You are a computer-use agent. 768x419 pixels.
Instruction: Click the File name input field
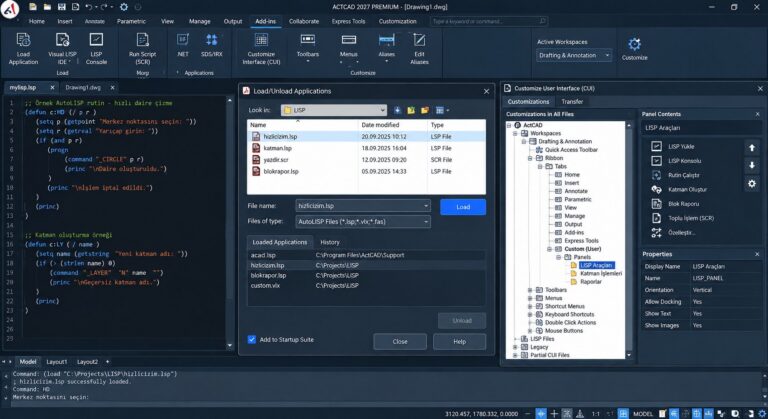click(x=363, y=206)
